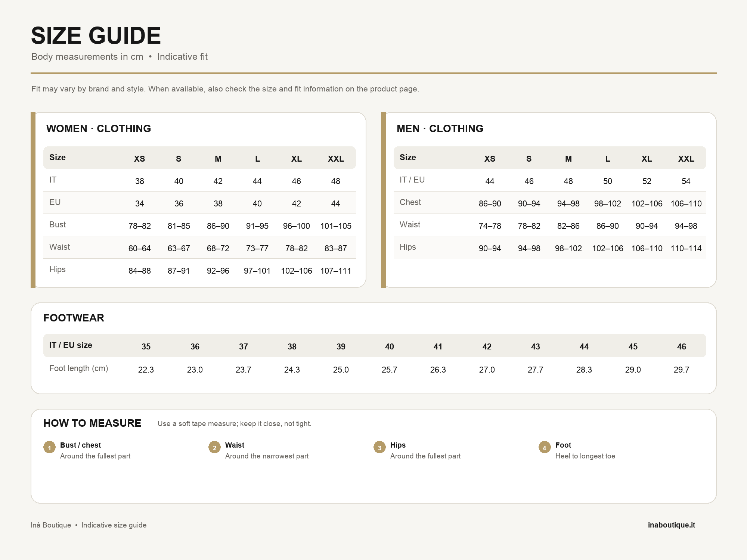Click women's Hips value 84–88
The width and height of the screenshot is (747, 560).
tap(140, 271)
